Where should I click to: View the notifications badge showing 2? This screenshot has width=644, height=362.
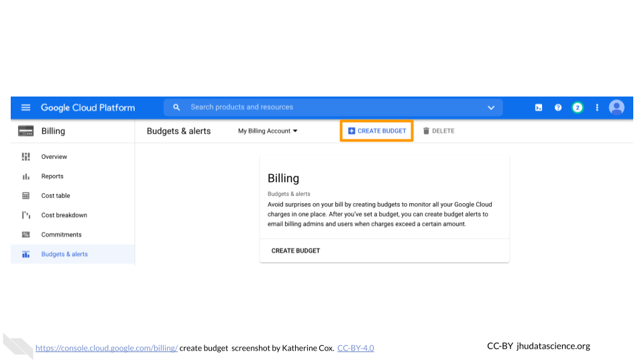tap(578, 107)
